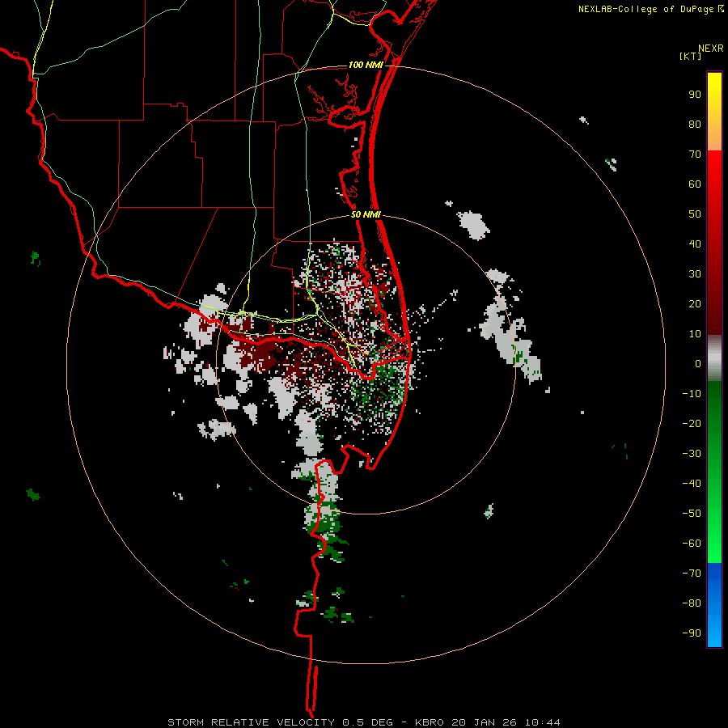Click the STORM RELATIVE VELOCITY caption text
The height and width of the screenshot is (728, 728).
point(251,722)
